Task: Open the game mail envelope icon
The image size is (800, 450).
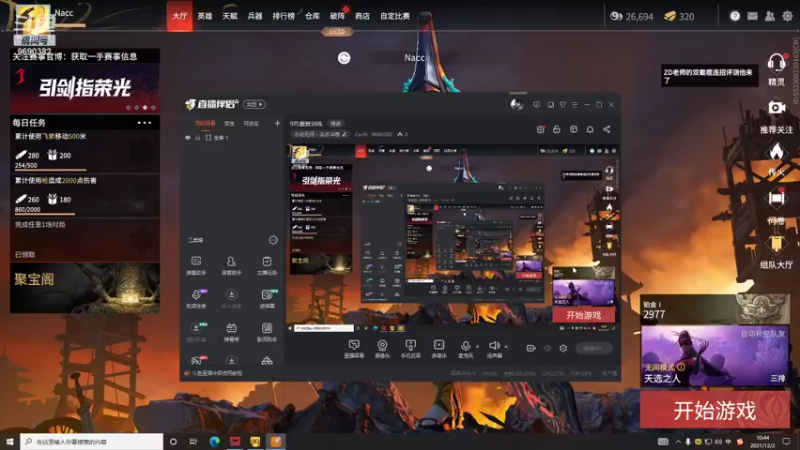Action: (752, 16)
